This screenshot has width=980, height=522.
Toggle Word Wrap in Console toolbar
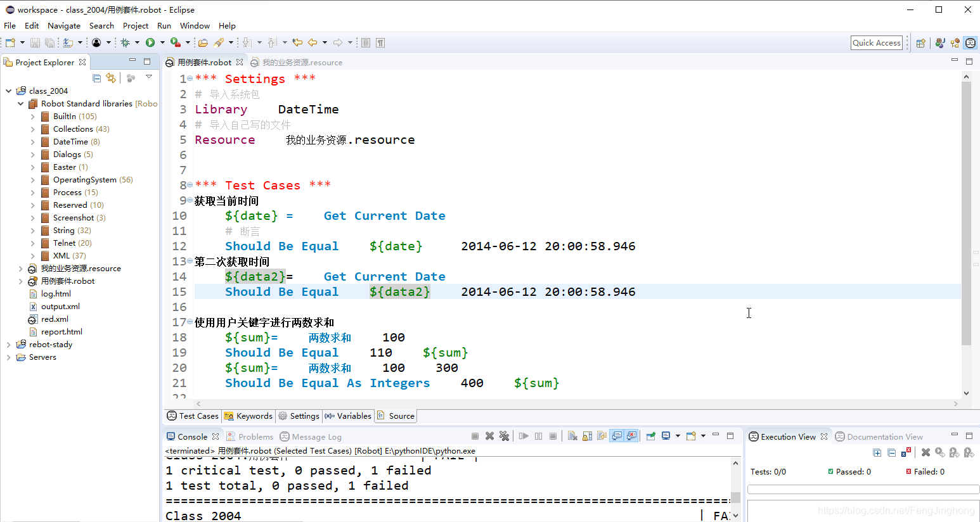(x=602, y=436)
